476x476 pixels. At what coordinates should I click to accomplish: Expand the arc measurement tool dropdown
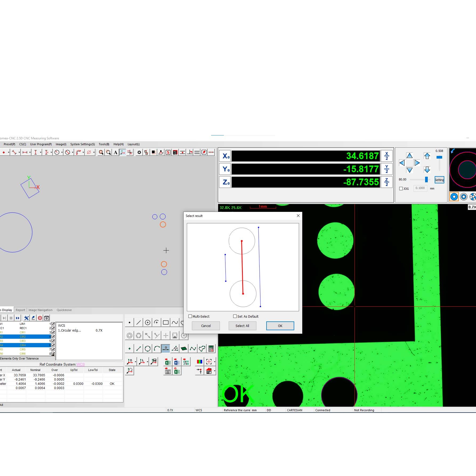tap(83, 152)
